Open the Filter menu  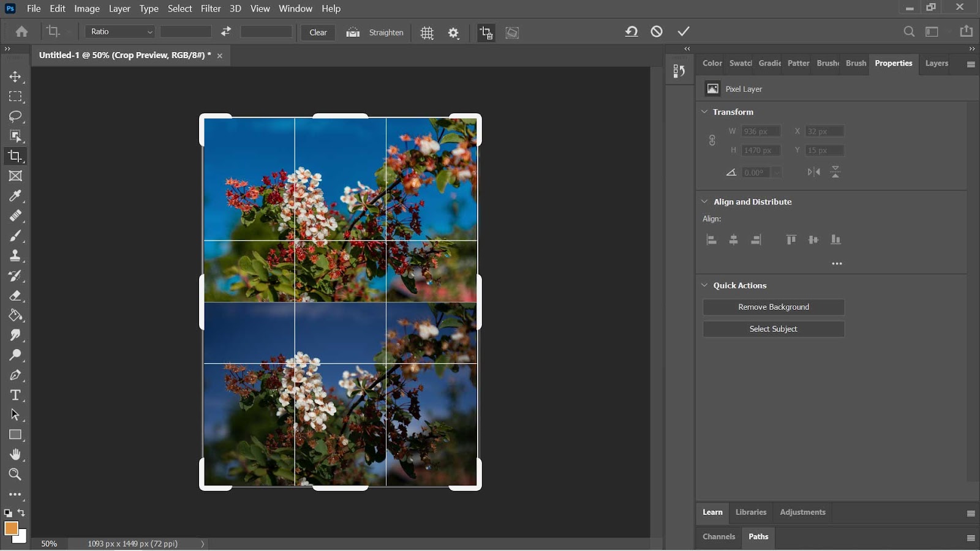[210, 9]
